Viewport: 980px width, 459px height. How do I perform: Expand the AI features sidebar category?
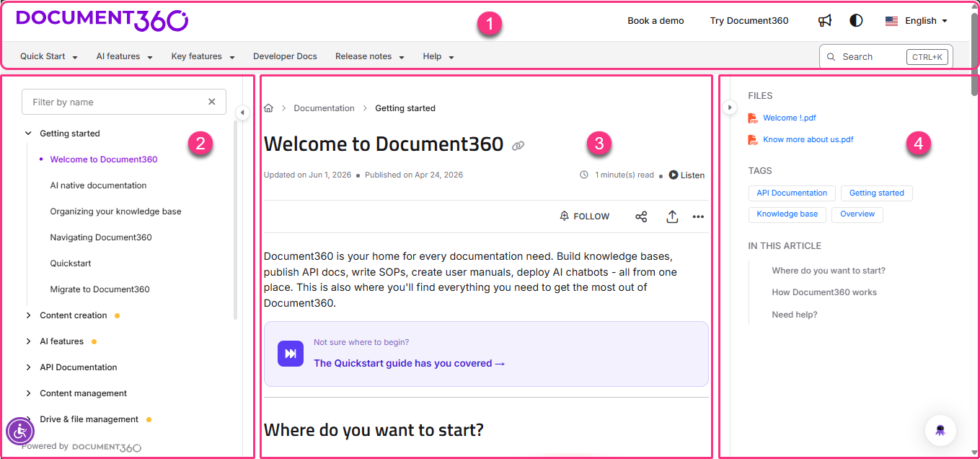[28, 341]
